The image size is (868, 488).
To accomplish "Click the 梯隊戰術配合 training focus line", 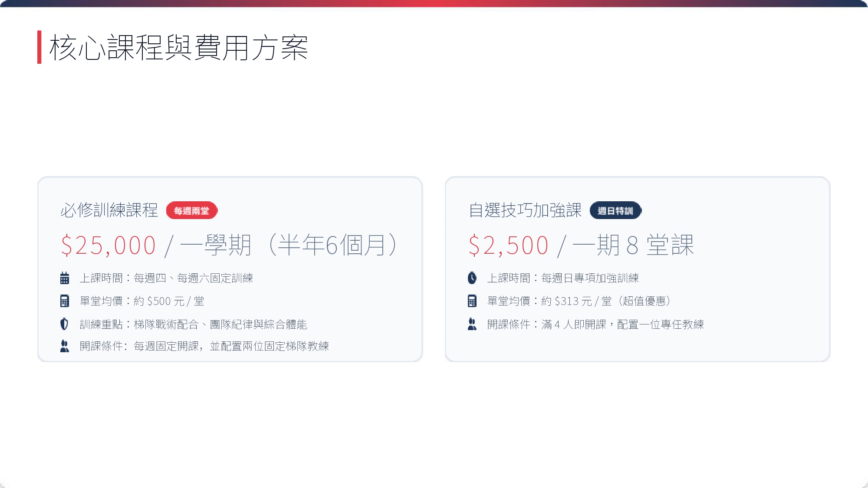I will point(194,324).
